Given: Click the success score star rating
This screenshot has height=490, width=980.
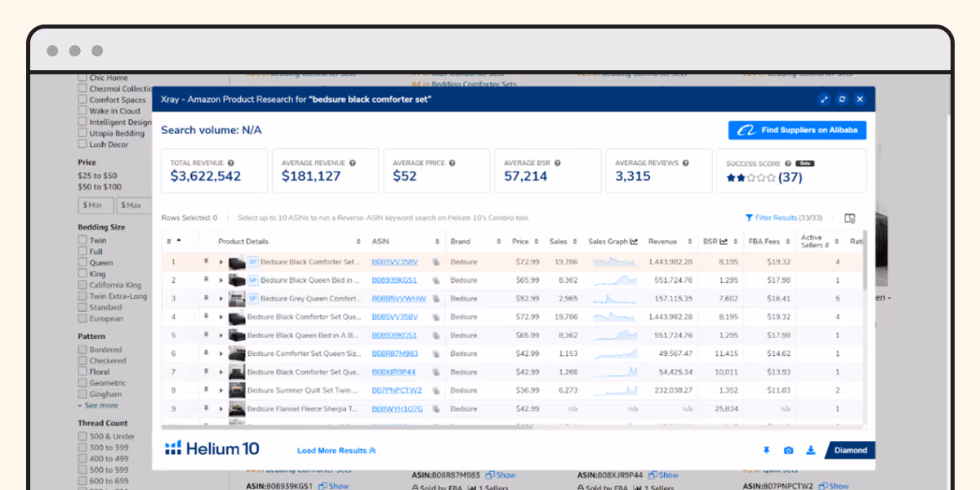Looking at the screenshot, I should [x=751, y=177].
